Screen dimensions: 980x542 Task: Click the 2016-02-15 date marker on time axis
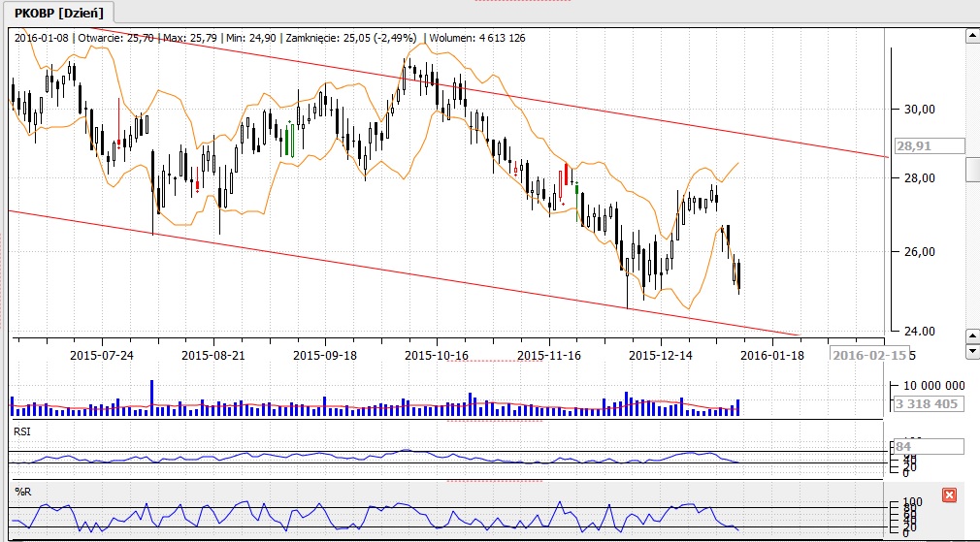tap(868, 355)
